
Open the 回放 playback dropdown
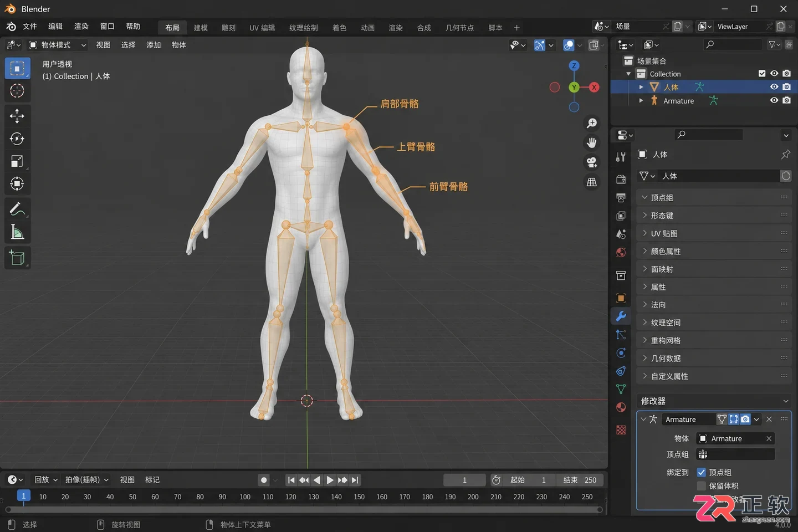(x=46, y=480)
